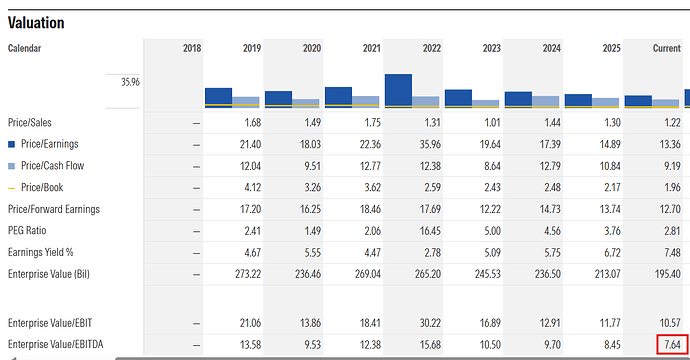Click the 2022 column header
Screen dimensions: 690x360
pos(432,48)
